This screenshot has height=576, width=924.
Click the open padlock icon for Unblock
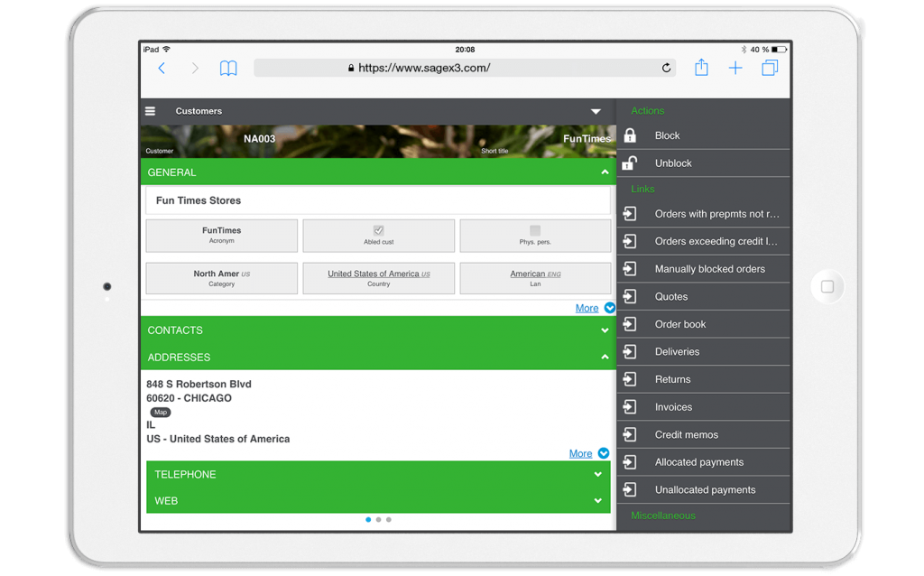630,163
